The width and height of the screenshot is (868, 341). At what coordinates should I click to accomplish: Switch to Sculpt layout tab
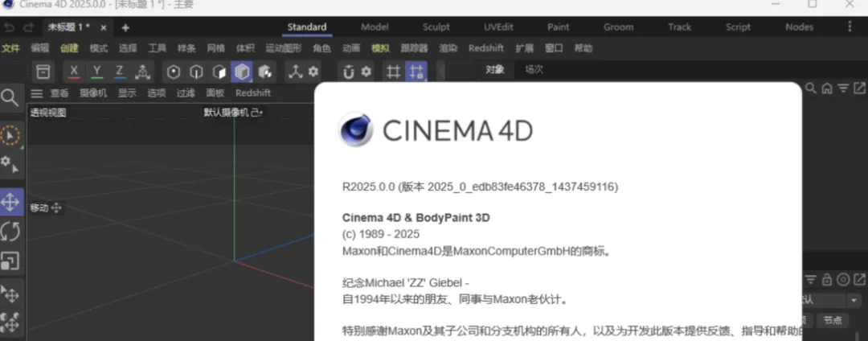click(x=436, y=27)
